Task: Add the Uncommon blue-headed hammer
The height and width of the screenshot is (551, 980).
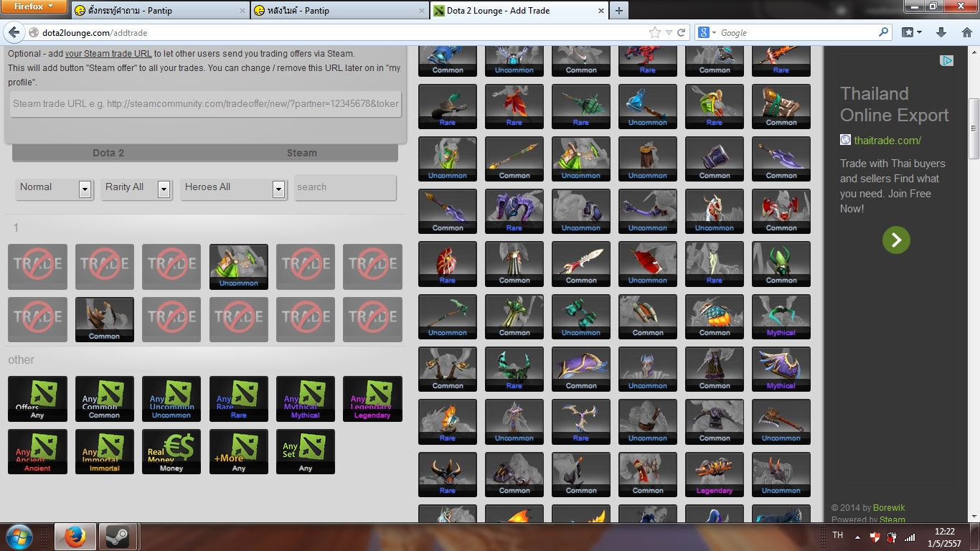Action: click(648, 107)
